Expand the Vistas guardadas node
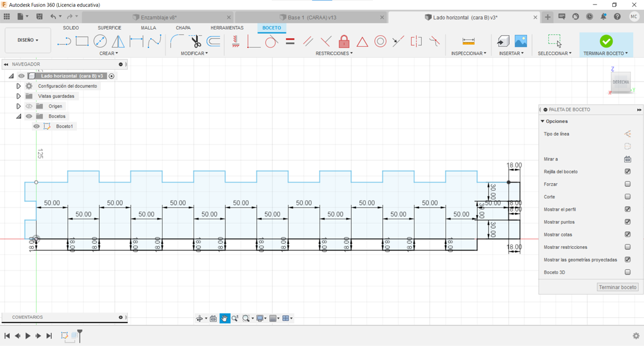The width and height of the screenshot is (644, 362). click(19, 96)
